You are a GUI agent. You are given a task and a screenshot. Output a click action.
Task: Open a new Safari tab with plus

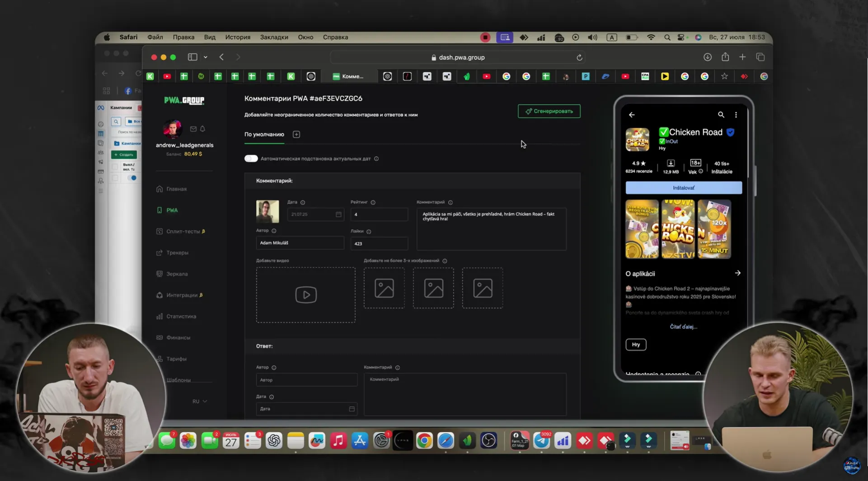coord(742,57)
